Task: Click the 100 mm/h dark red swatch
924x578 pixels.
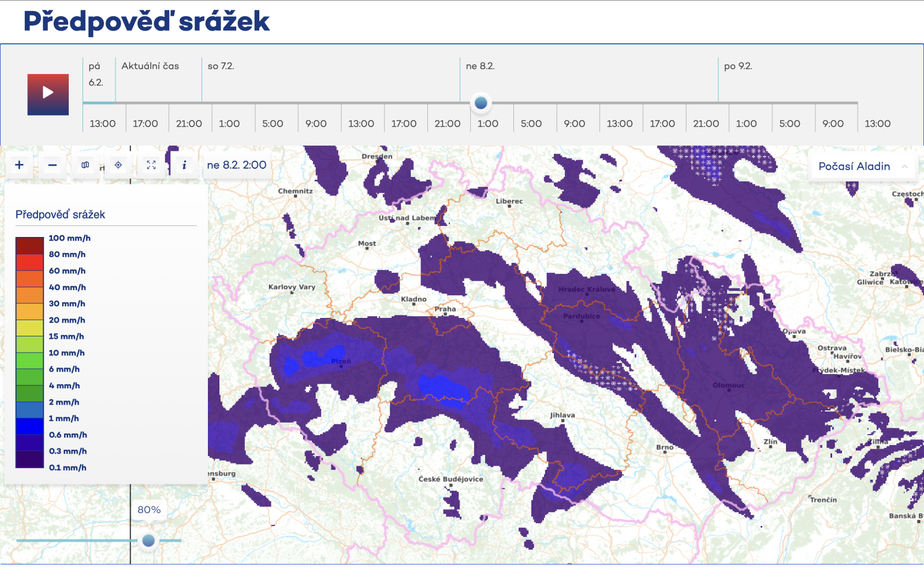Action: tap(29, 245)
